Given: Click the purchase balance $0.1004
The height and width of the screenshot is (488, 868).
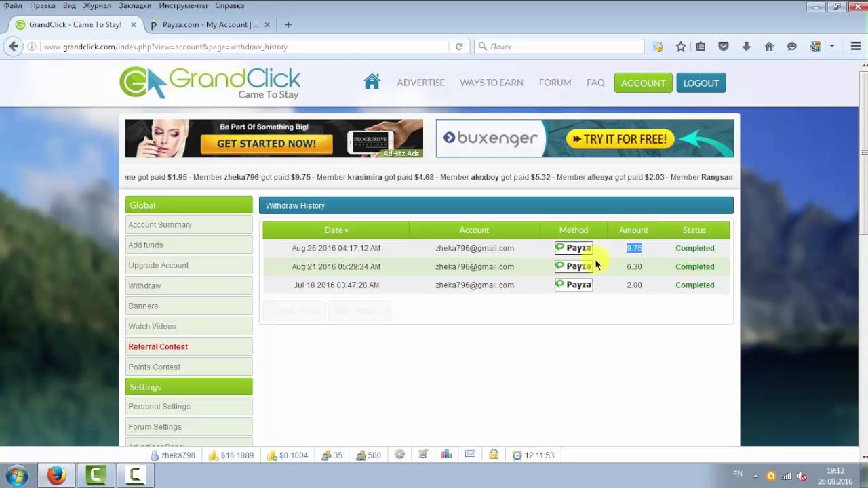Looking at the screenshot, I should coord(288,455).
